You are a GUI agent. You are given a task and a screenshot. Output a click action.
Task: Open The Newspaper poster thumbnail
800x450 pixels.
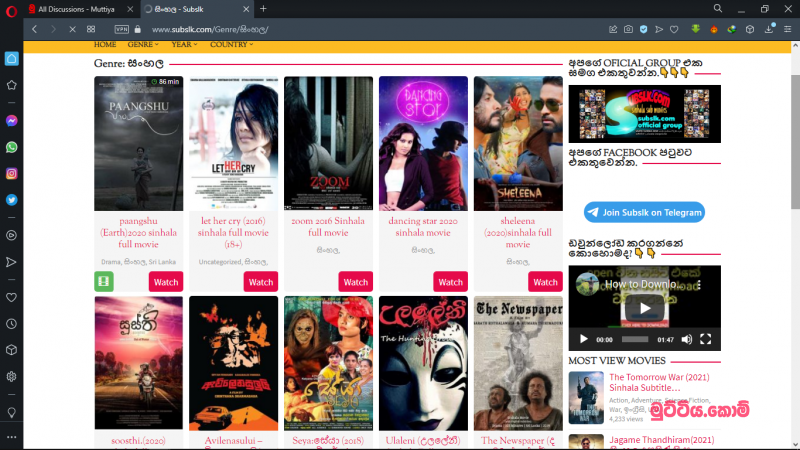point(518,363)
